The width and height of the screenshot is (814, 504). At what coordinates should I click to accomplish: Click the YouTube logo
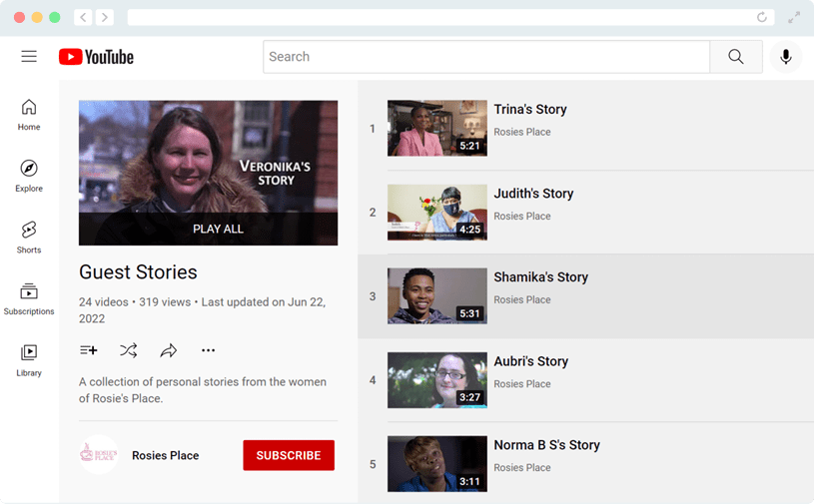(96, 57)
